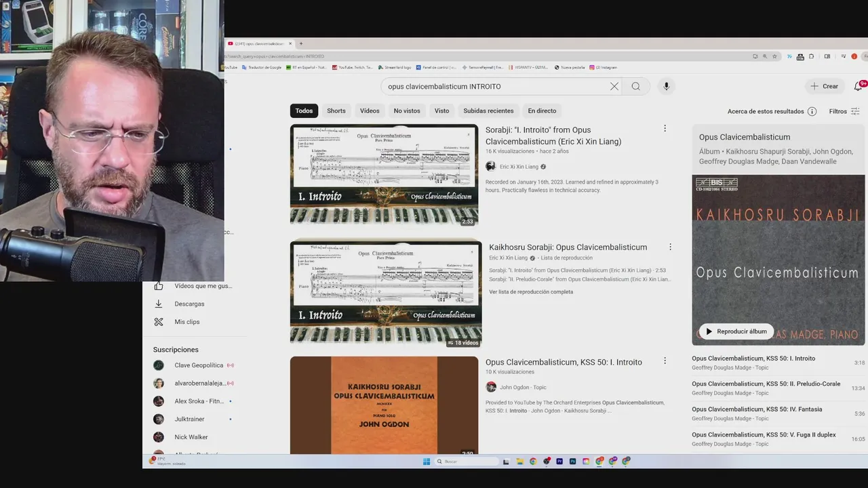868x488 pixels.
Task: Open the John Ogdon album video thumbnail
Action: pyautogui.click(x=384, y=405)
